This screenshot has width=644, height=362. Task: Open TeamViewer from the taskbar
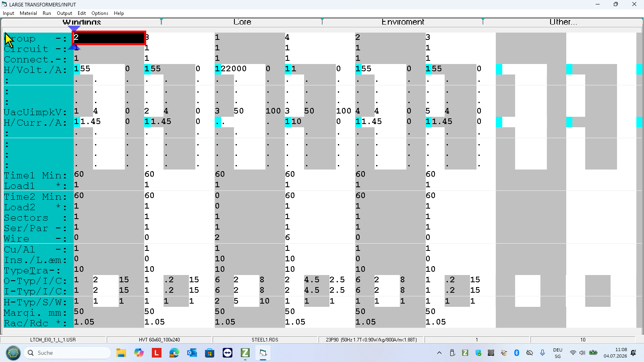[228, 353]
